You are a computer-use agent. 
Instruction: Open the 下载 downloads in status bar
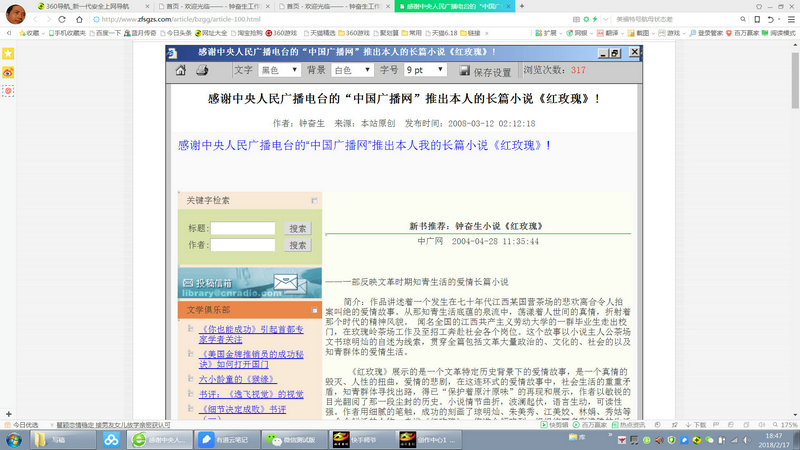click(696, 424)
